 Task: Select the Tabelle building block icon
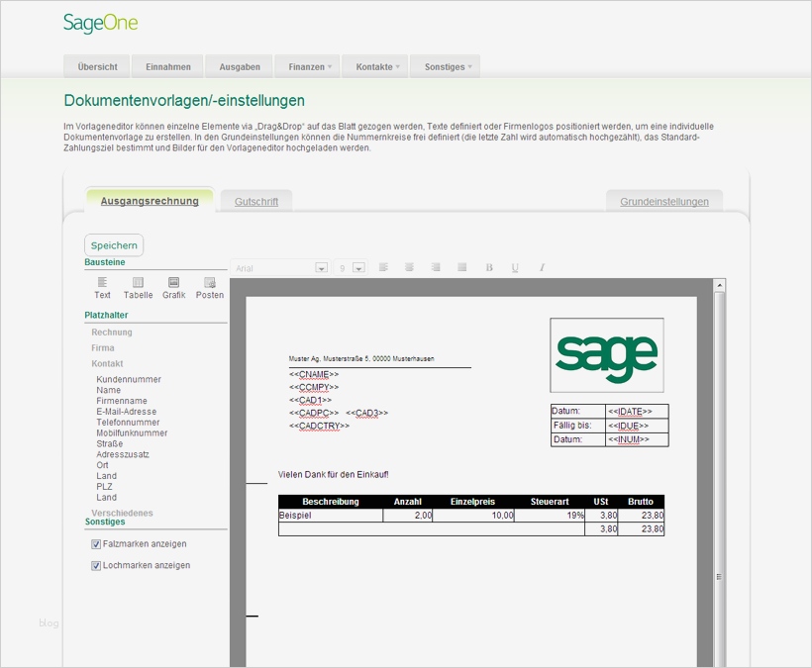[x=138, y=282]
